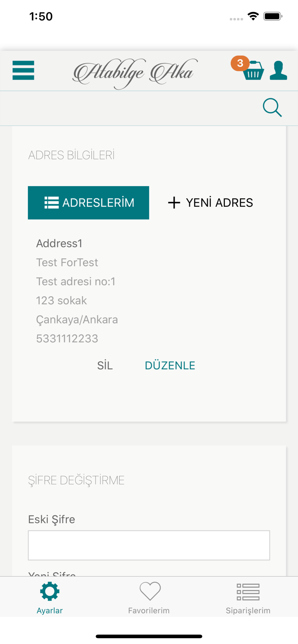Open the hamburger menu
298x644 pixels.
coord(23,70)
